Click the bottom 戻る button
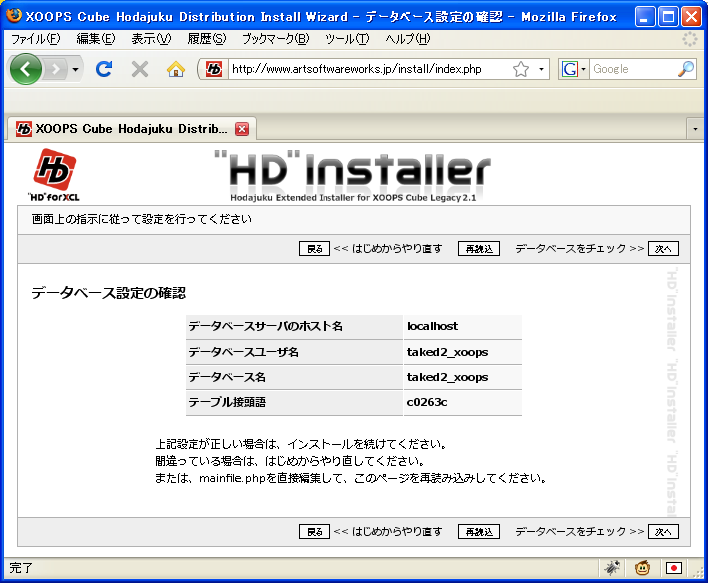 (x=314, y=532)
